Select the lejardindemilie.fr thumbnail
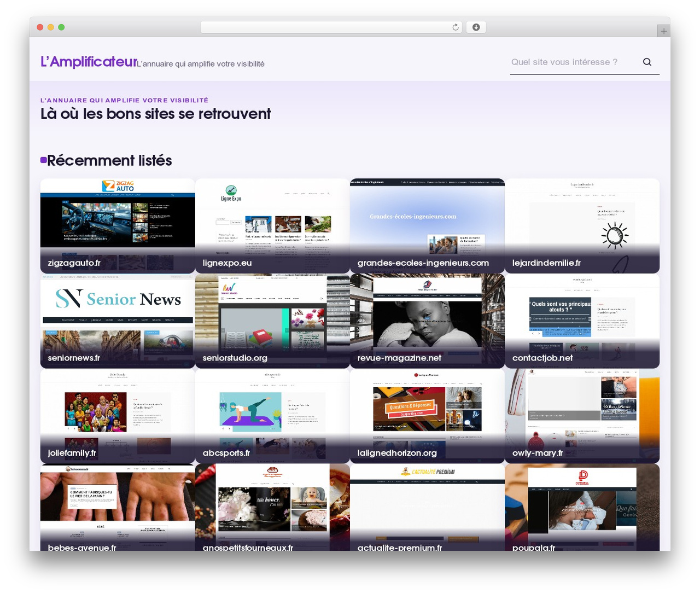Screen dimensions: 700x593 (x=582, y=226)
